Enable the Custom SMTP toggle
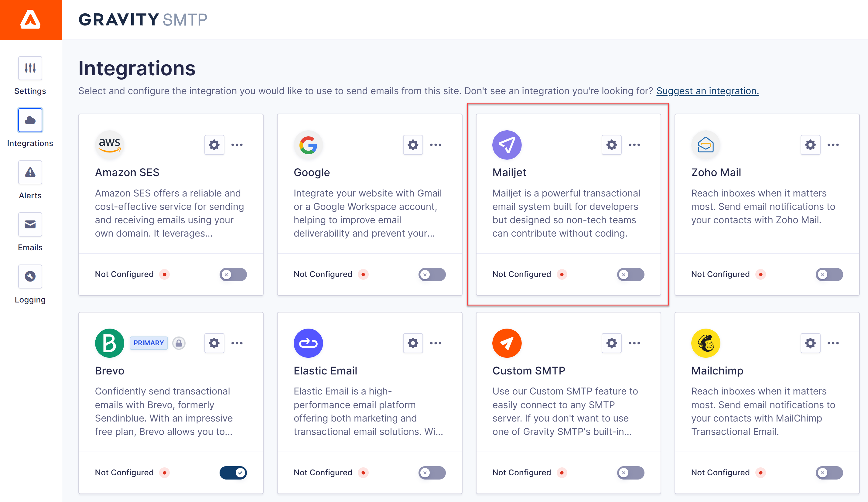The height and width of the screenshot is (502, 868). pyautogui.click(x=631, y=473)
